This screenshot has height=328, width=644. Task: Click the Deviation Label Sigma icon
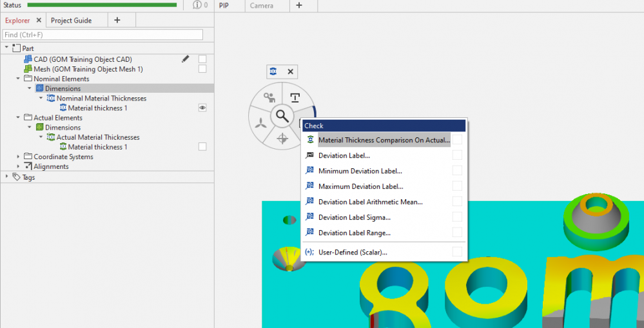click(x=310, y=217)
